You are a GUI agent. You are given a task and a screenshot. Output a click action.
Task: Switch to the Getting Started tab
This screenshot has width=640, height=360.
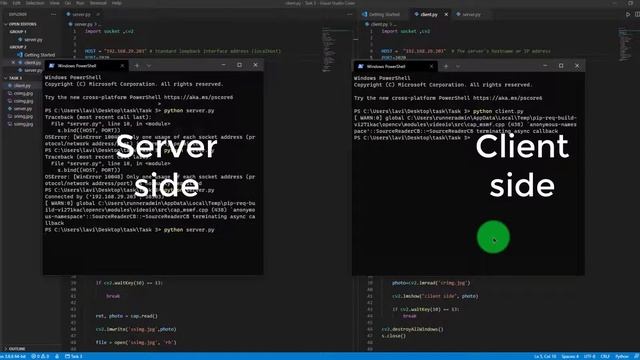coord(384,14)
